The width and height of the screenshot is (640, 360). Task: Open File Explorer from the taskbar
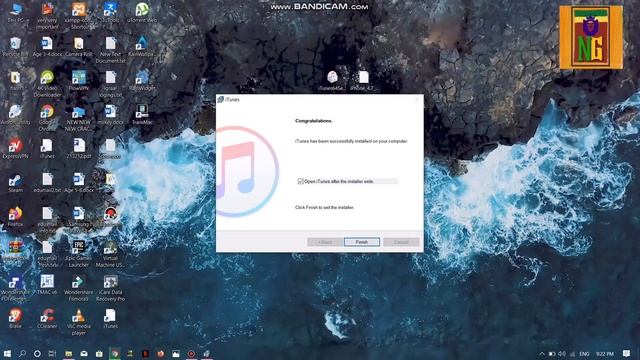click(x=69, y=353)
